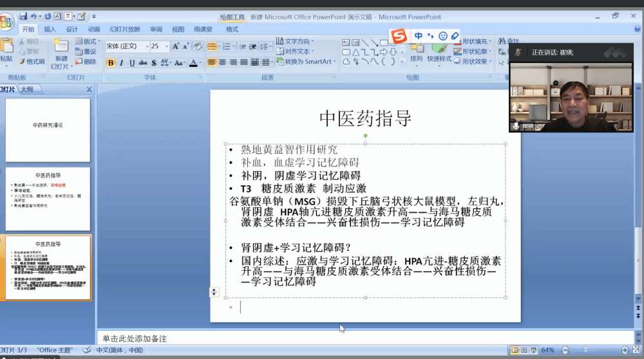Screen dimensions: 644x359
Task: Click the text shadow S icon
Action: coord(153,63)
